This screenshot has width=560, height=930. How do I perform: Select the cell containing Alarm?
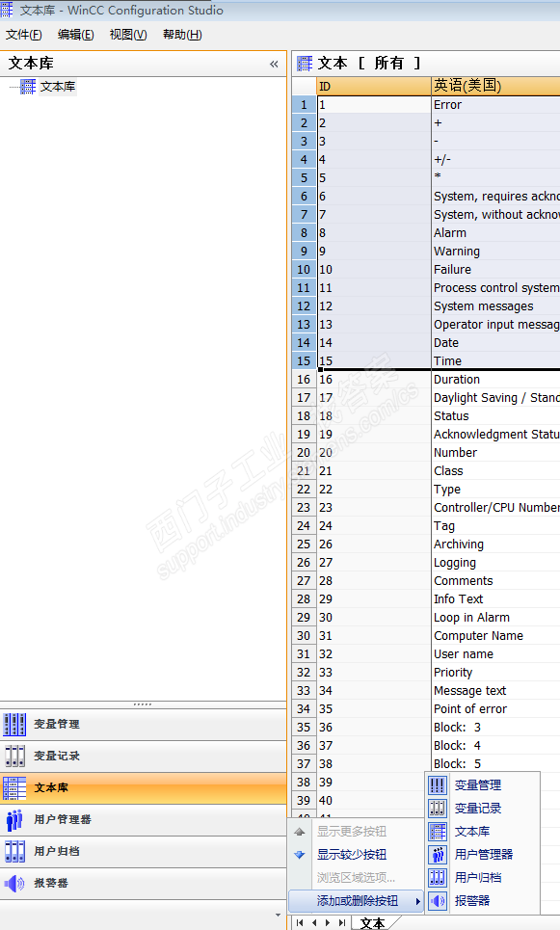[x=495, y=233]
